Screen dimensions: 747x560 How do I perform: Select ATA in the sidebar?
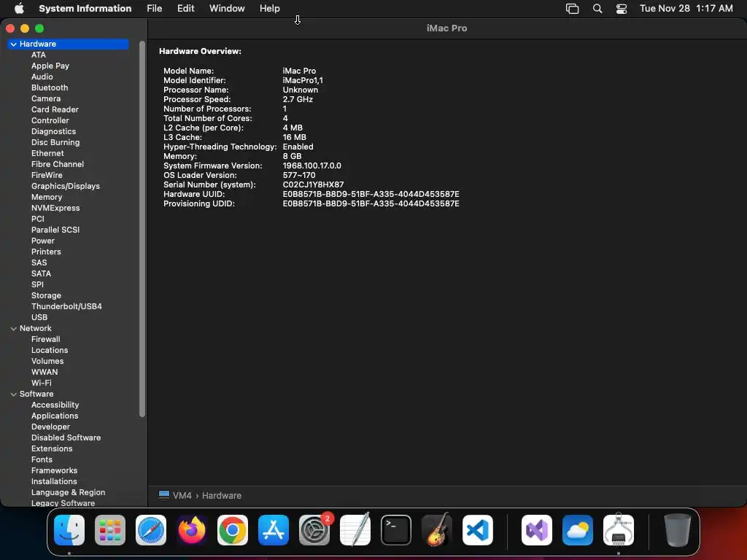[x=39, y=55]
